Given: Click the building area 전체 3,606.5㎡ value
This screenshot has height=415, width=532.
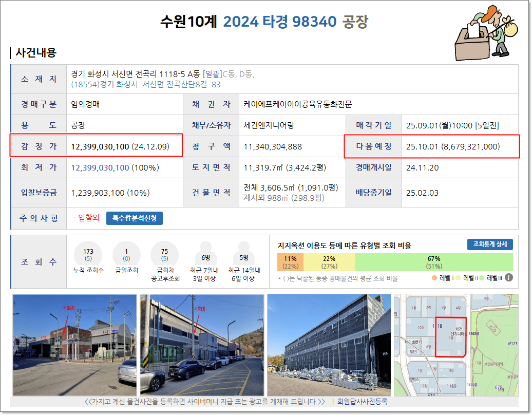Looking at the screenshot, I should 291,187.
